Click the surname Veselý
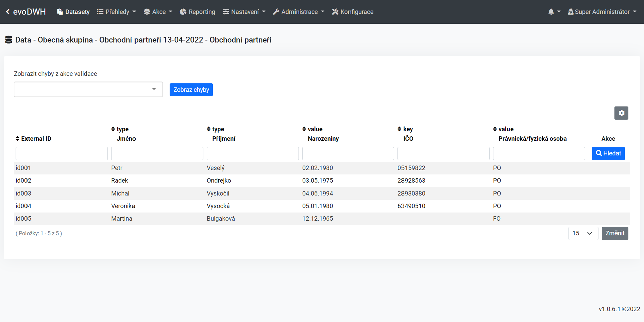This screenshot has height=322, width=644. (216, 168)
